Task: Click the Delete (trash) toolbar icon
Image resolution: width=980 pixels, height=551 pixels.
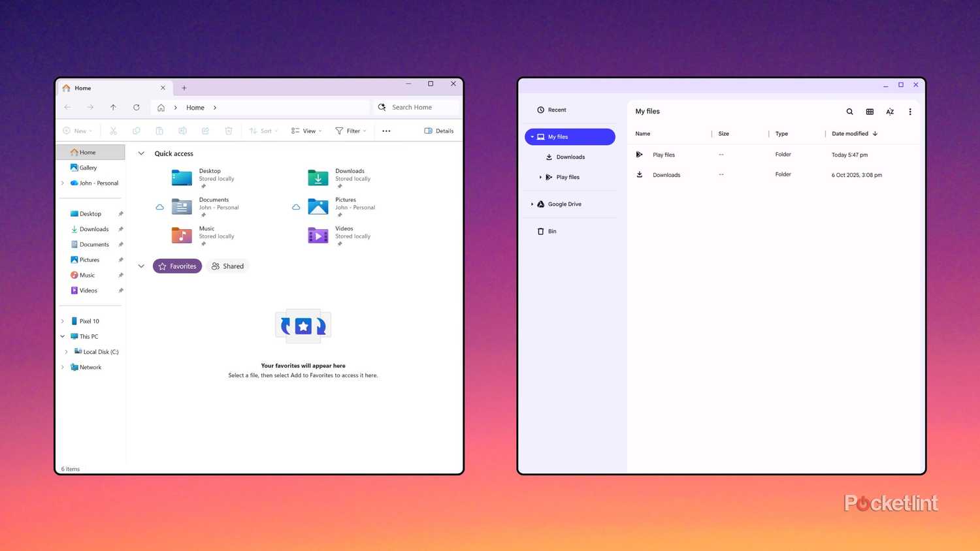Action: tap(228, 131)
